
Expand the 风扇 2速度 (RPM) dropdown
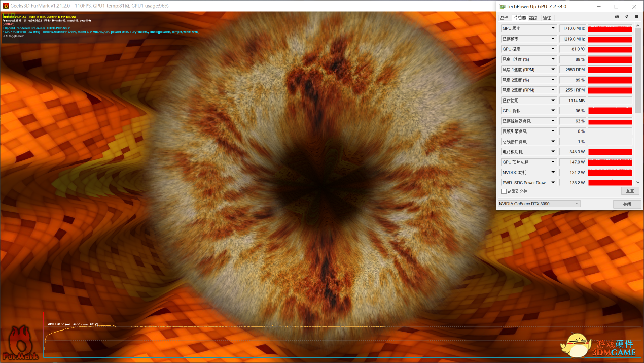click(x=553, y=90)
